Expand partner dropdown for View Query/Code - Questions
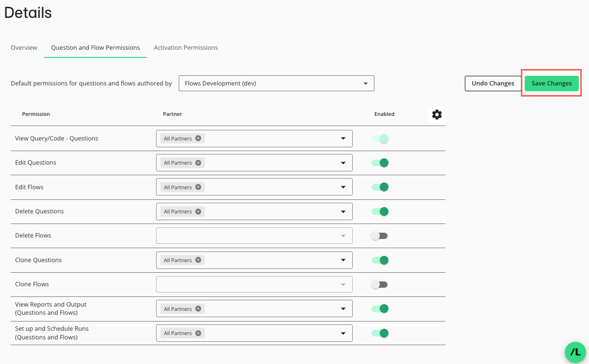 point(343,139)
